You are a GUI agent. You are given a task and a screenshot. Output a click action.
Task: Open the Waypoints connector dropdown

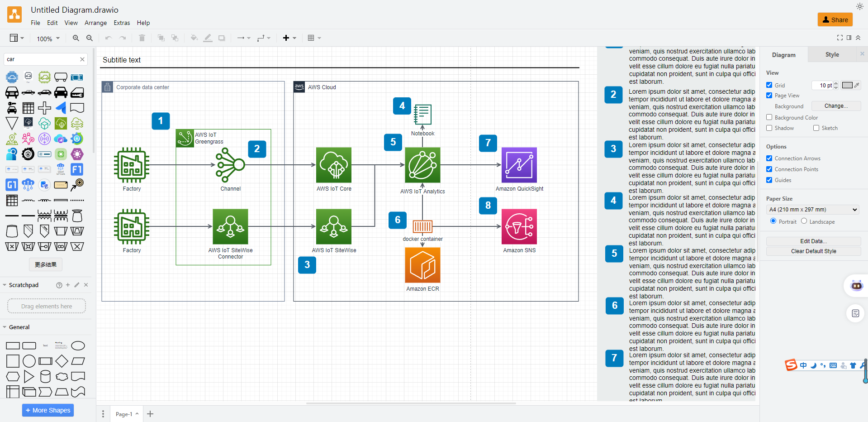click(x=264, y=38)
